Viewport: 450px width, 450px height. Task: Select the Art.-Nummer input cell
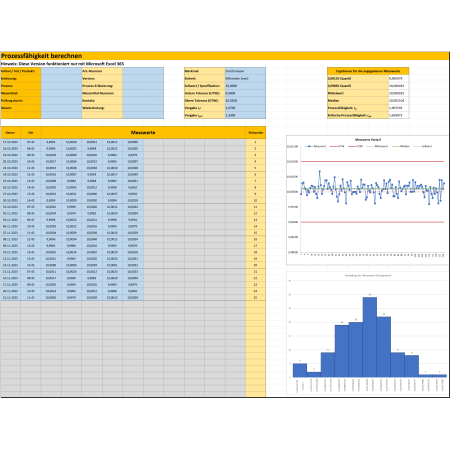click(x=143, y=71)
